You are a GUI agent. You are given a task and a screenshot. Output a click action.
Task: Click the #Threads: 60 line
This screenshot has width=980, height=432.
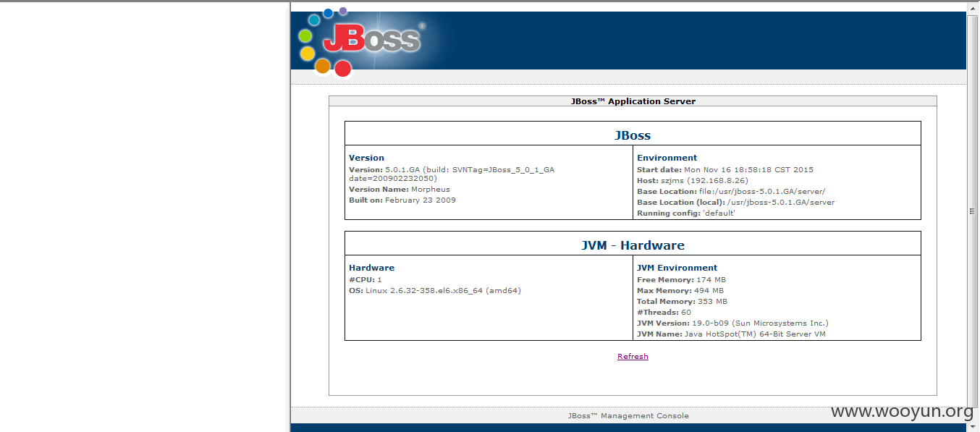664,313
